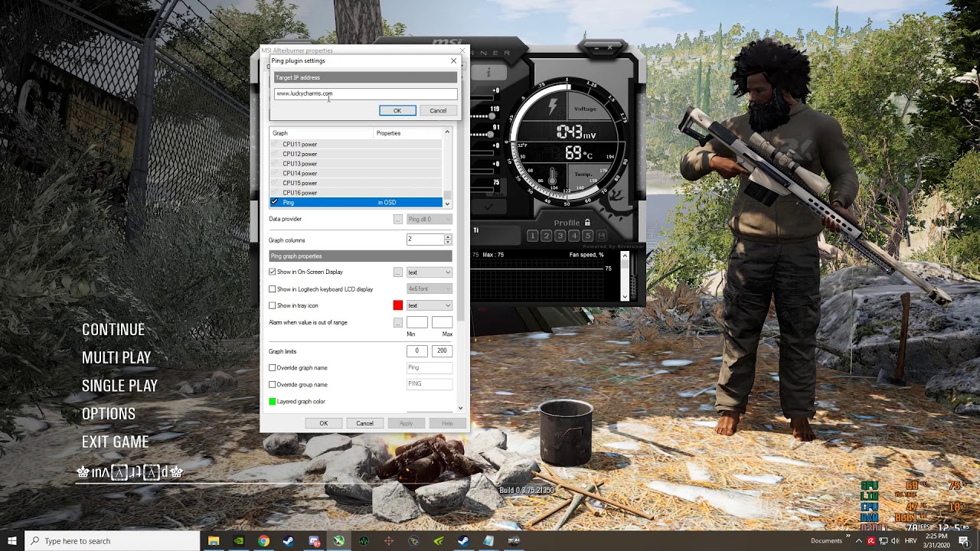980x551 pixels.
Task: Click Cancel at bottom of properties dialog
Action: (x=364, y=423)
